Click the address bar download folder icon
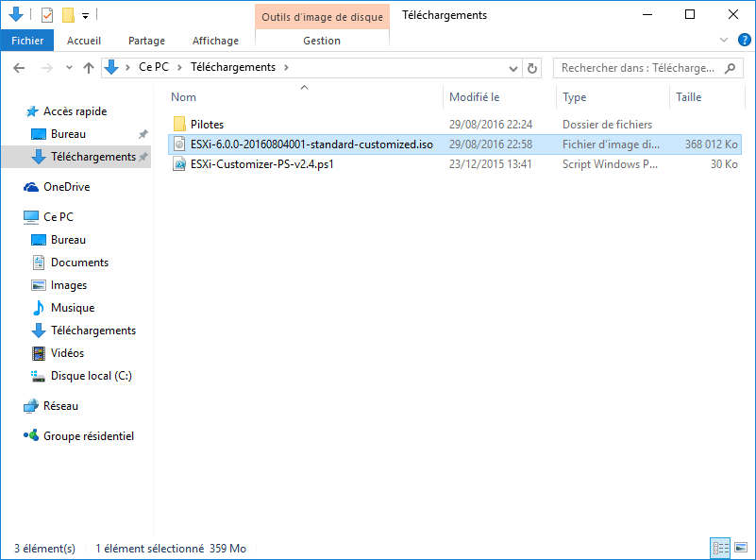Viewport: 756px width, 560px height. coord(111,67)
